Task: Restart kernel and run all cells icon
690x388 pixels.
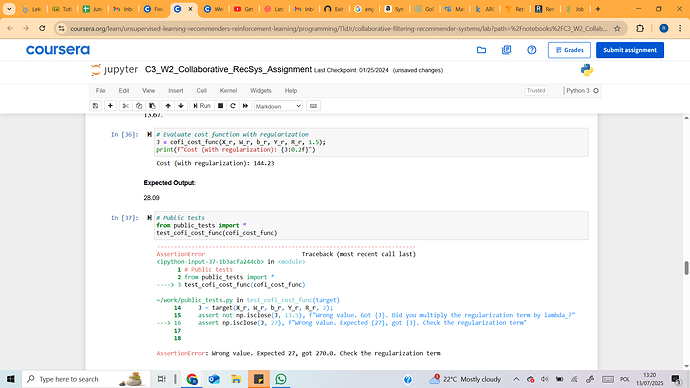Action: [x=245, y=106]
